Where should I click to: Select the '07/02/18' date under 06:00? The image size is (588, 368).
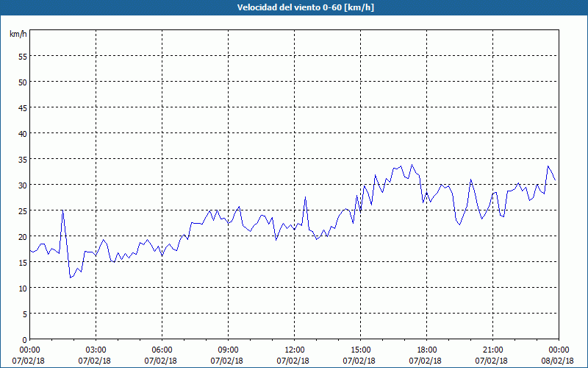[x=160, y=361]
